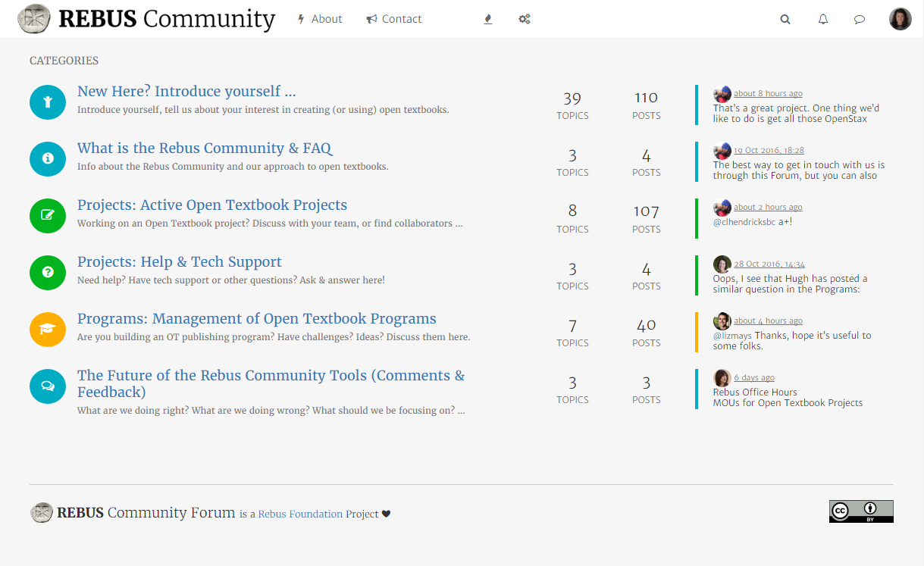Image resolution: width=924 pixels, height=566 pixels.
Task: Click the New Here category round icon
Action: (48, 102)
